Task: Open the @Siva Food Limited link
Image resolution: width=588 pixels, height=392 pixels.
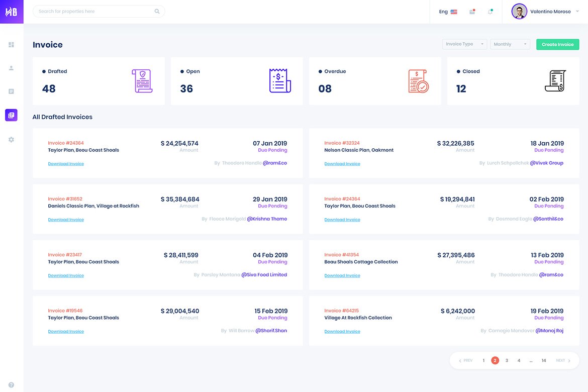Action: click(264, 275)
